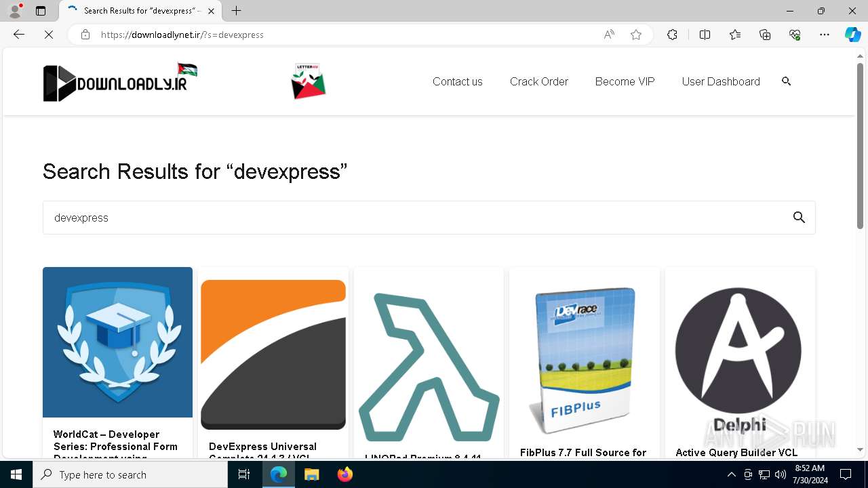Open the FibPlus 7.7 Full Source link
The width and height of the screenshot is (868, 488).
(x=583, y=453)
